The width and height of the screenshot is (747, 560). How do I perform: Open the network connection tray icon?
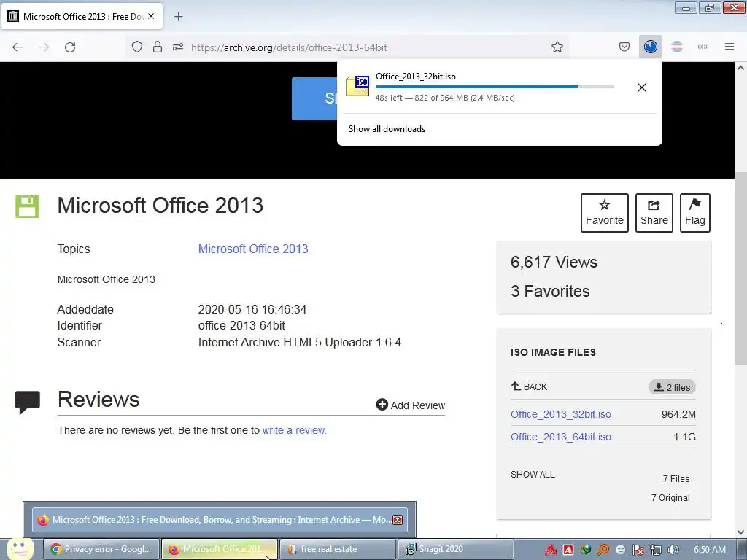pyautogui.click(x=656, y=550)
